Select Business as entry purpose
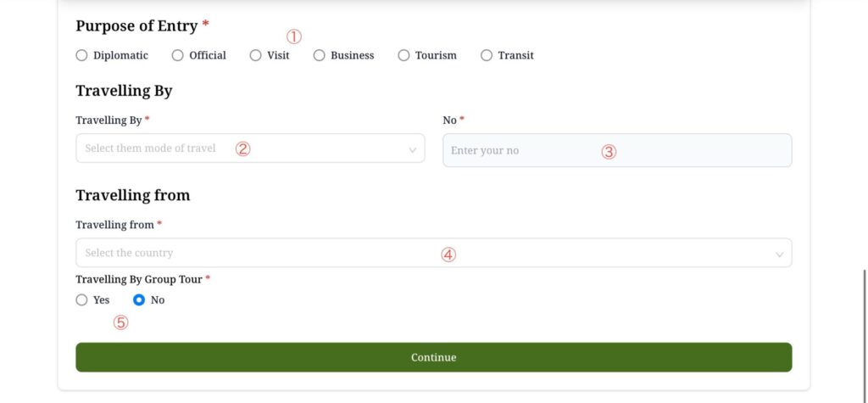The image size is (868, 403). click(319, 56)
